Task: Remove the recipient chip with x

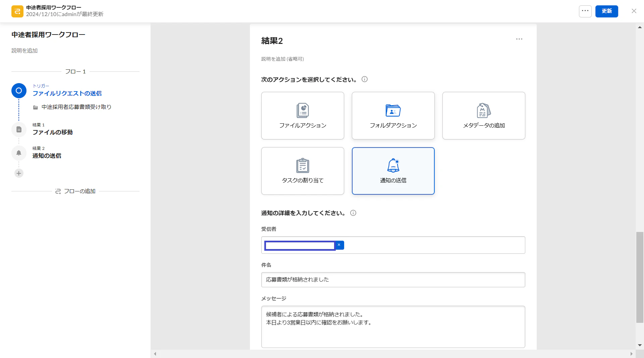Action: (339, 245)
